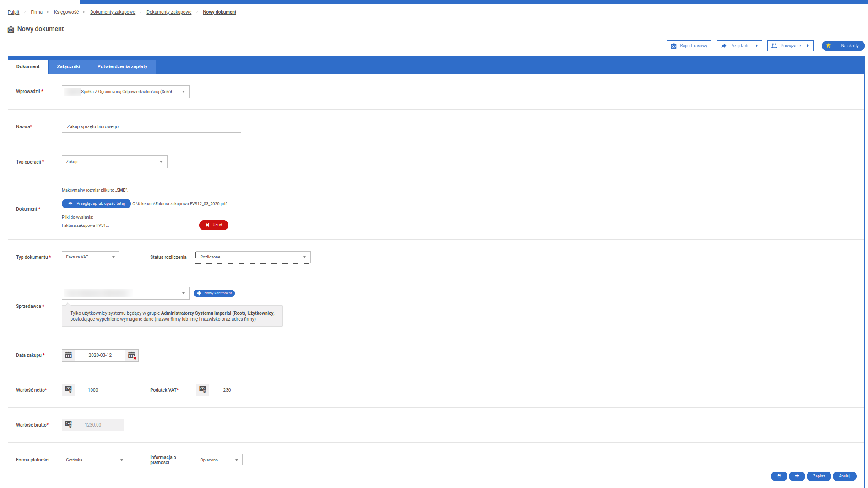Click the money icon beside Podatek VAT
The width and height of the screenshot is (868, 488).
point(202,390)
